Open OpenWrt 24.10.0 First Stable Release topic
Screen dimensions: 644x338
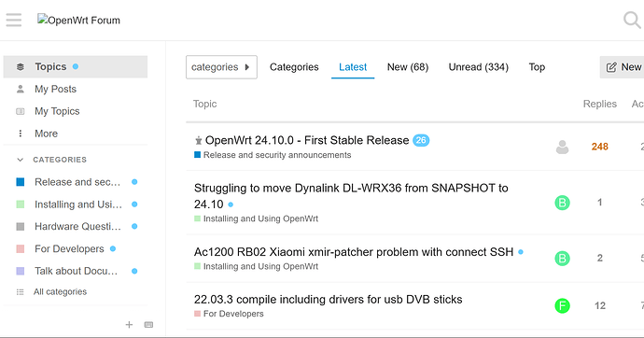[x=307, y=140]
